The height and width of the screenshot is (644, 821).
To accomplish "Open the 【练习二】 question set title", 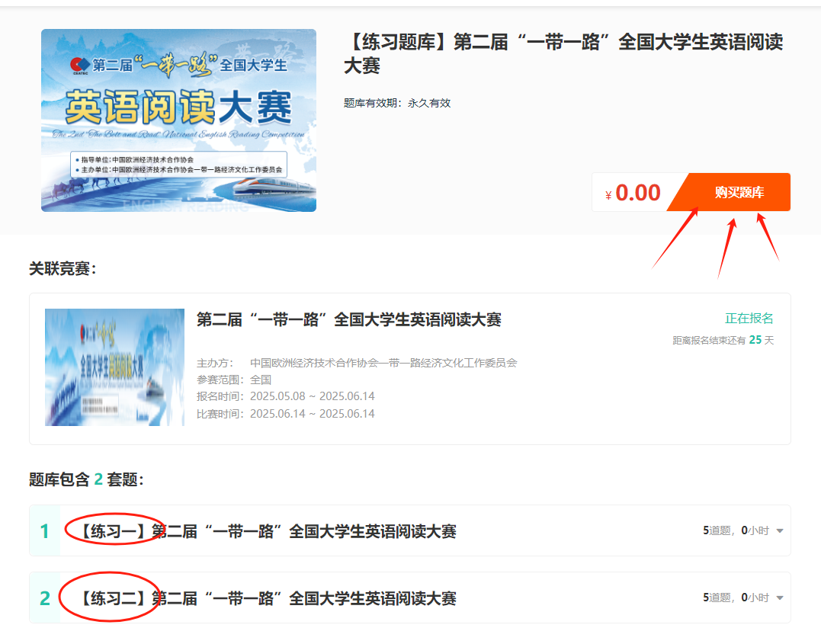I will click(x=267, y=598).
